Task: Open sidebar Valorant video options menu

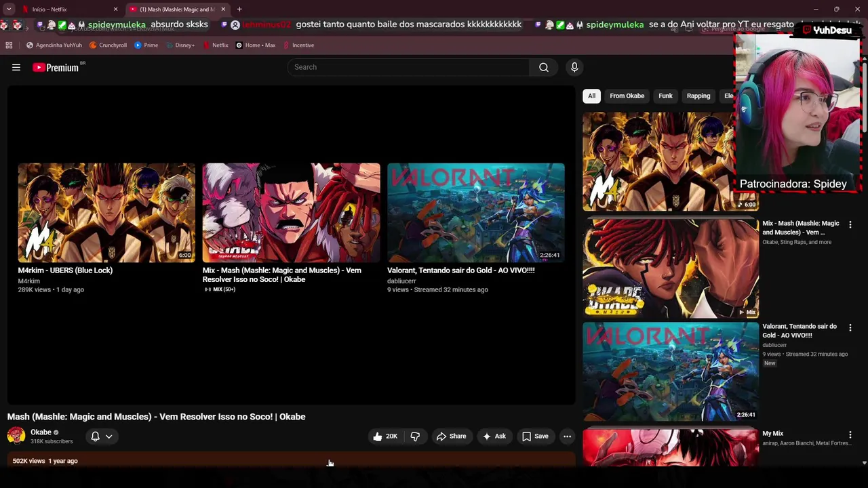Action: 850,327
